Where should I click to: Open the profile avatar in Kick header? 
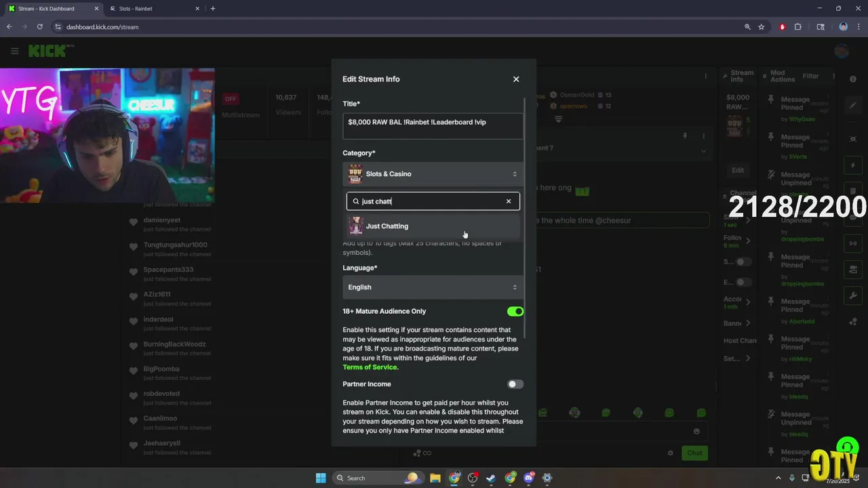pyautogui.click(x=842, y=52)
